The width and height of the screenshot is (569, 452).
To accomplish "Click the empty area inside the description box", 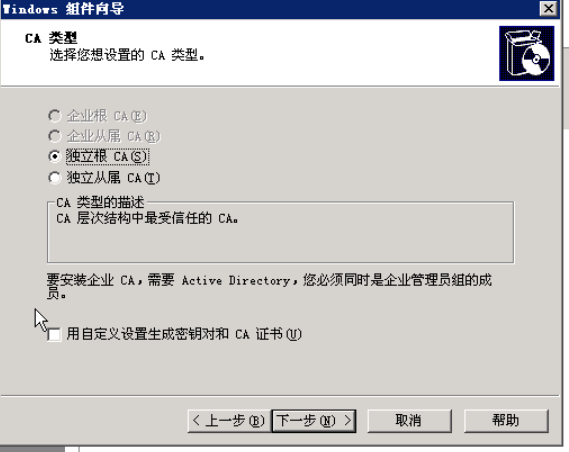I will [x=280, y=244].
